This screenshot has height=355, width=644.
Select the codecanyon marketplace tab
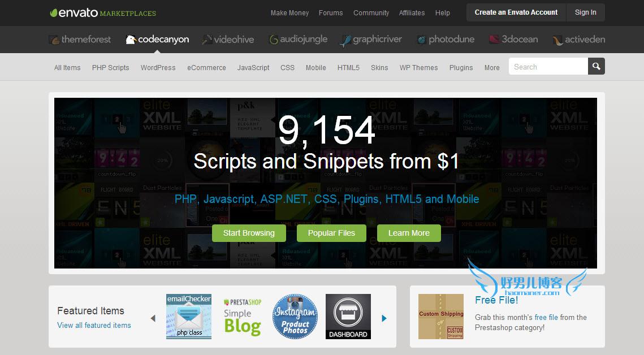click(157, 40)
